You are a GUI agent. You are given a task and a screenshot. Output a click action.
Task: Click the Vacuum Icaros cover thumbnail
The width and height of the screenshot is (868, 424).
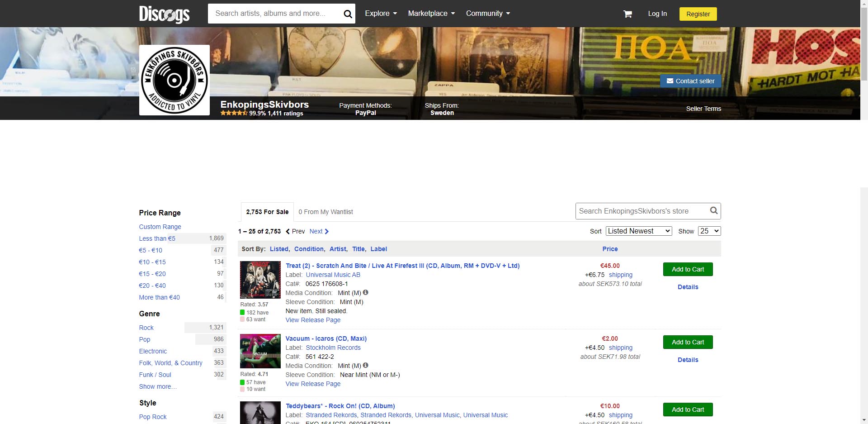(260, 351)
